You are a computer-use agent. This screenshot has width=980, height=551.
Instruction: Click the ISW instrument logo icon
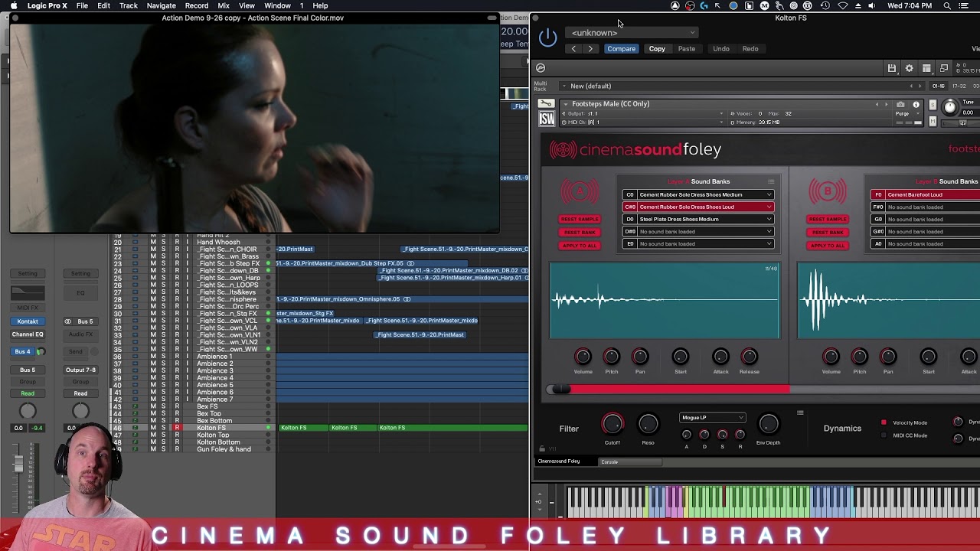[x=547, y=119]
